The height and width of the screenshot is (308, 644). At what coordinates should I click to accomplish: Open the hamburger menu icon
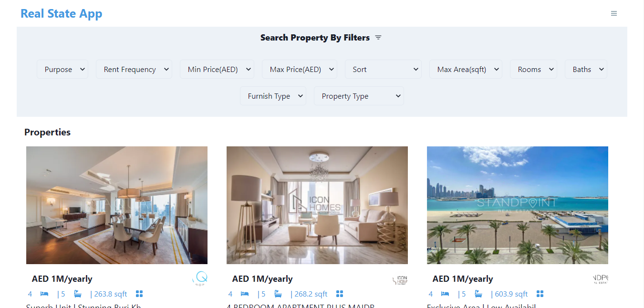pos(614,13)
